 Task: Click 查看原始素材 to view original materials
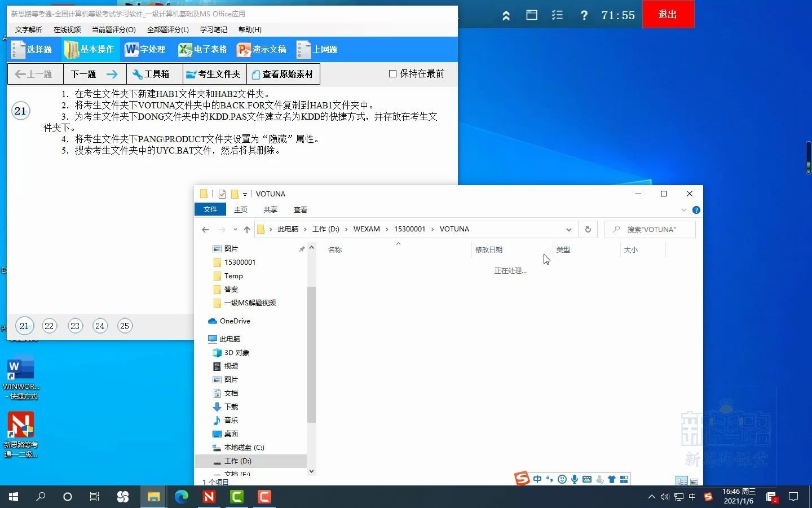[284, 74]
